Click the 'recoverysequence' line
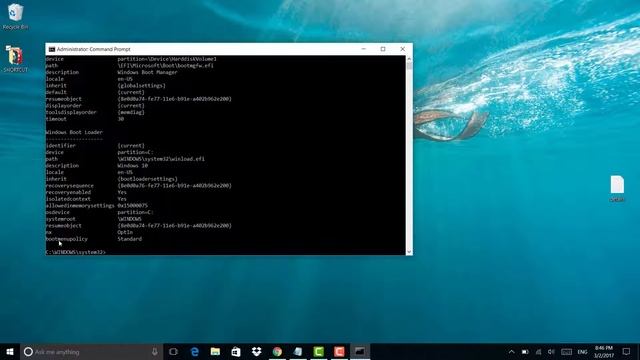Viewport: 640px width, 360px height. coord(139,186)
